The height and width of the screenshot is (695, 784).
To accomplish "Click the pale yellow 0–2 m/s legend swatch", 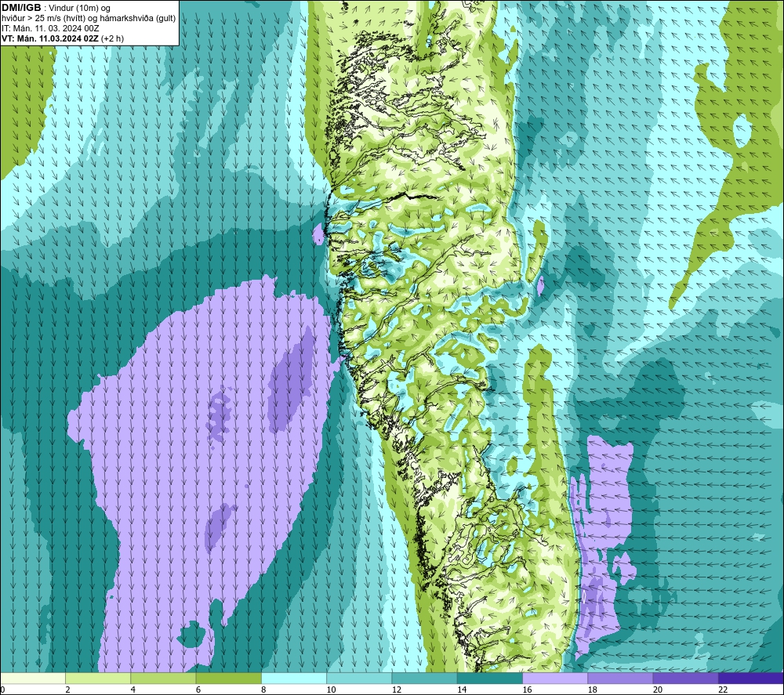I will tap(33, 678).
